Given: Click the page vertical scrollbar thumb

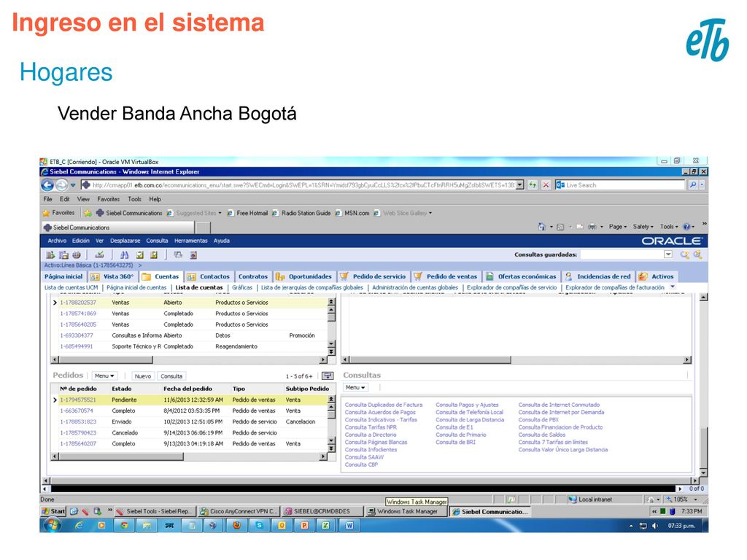Looking at the screenshot, I should click(x=703, y=448).
